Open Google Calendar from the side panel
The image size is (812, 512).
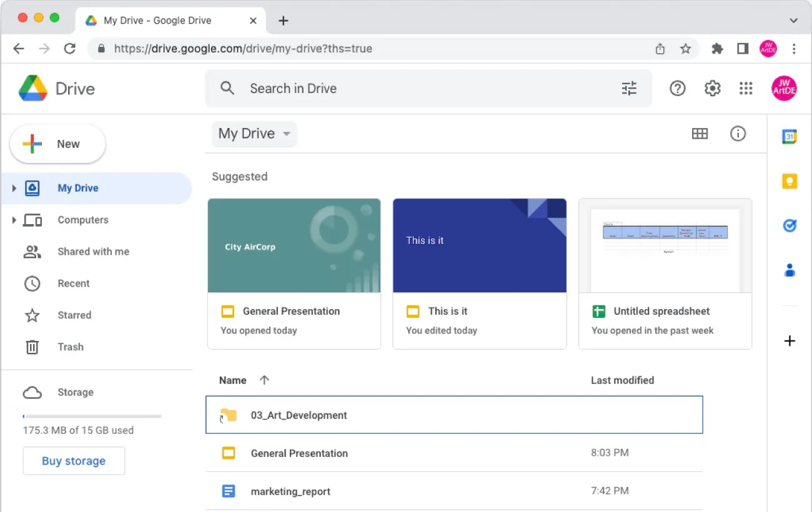pyautogui.click(x=790, y=136)
